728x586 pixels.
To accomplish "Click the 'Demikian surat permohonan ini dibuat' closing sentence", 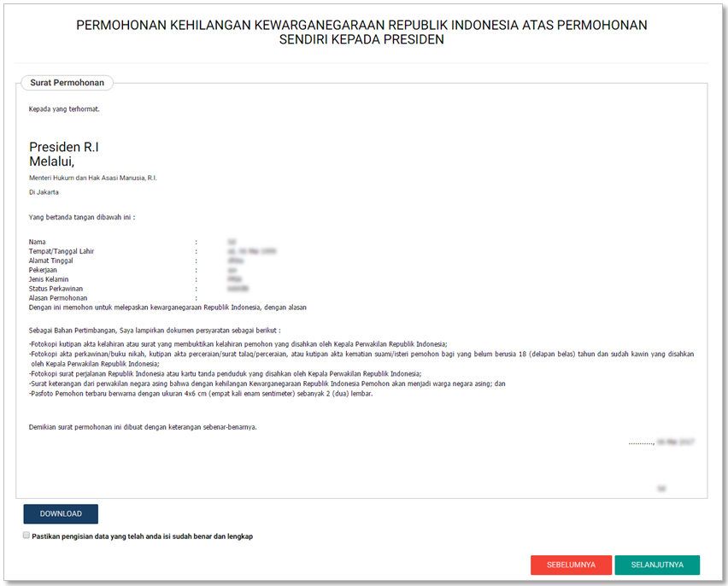I will (x=143, y=426).
